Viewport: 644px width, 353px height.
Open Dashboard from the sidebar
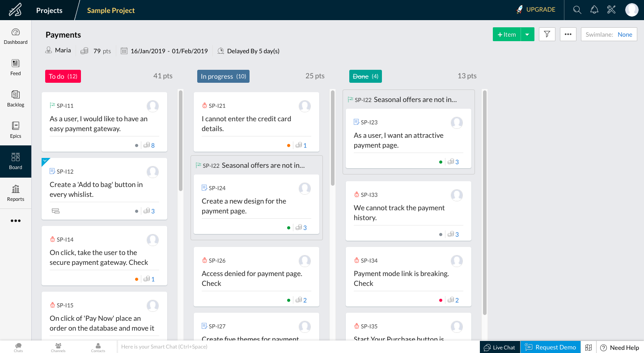coord(16,36)
